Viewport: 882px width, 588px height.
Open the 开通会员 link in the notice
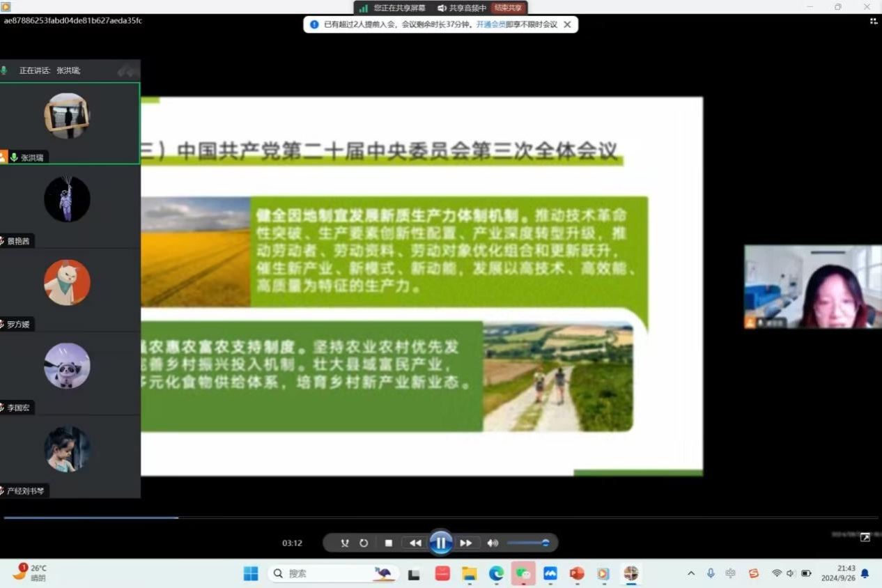click(x=490, y=24)
